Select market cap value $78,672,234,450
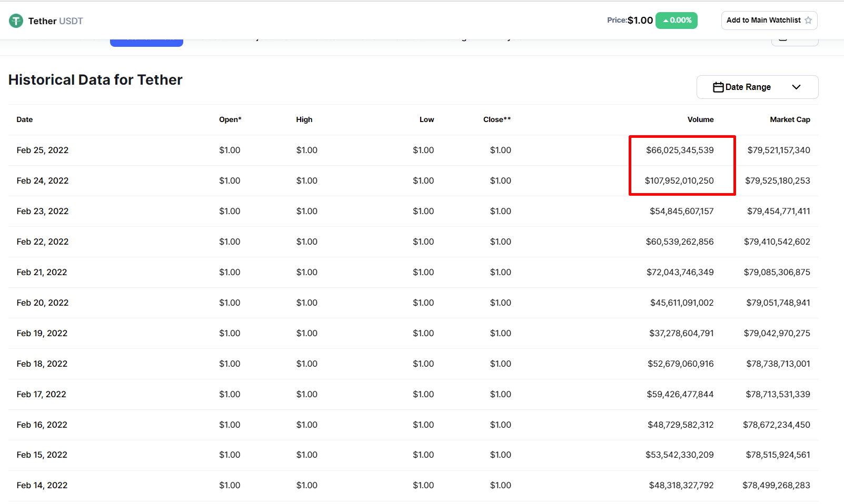The height and width of the screenshot is (504, 844). (x=777, y=425)
